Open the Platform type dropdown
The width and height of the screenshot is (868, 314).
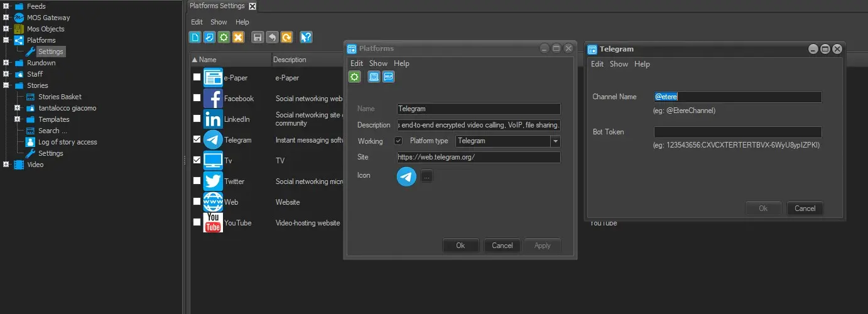pyautogui.click(x=555, y=141)
